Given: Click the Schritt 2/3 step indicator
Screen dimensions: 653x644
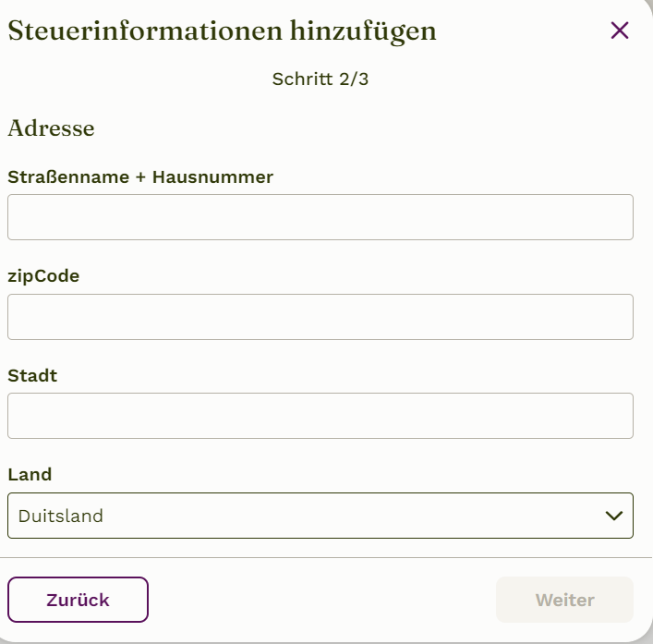Looking at the screenshot, I should click(x=320, y=79).
